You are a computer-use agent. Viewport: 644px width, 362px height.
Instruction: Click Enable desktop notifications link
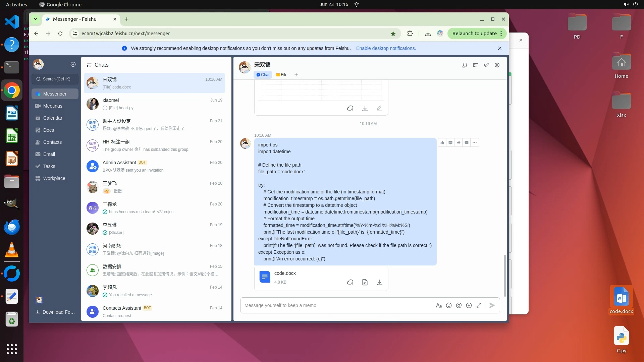[386, 48]
